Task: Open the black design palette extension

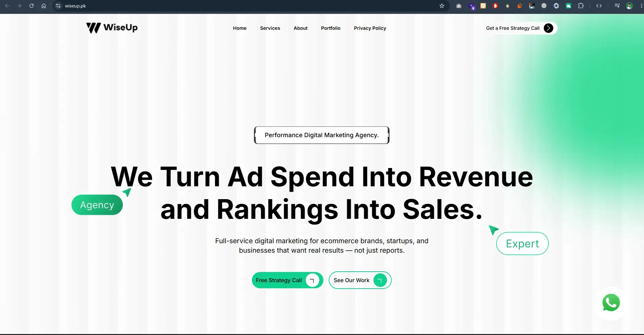Action: coord(532,6)
